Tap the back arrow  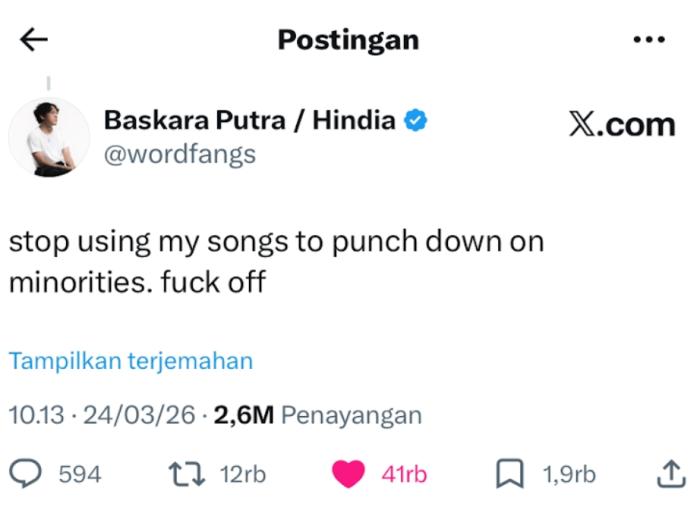[33, 39]
